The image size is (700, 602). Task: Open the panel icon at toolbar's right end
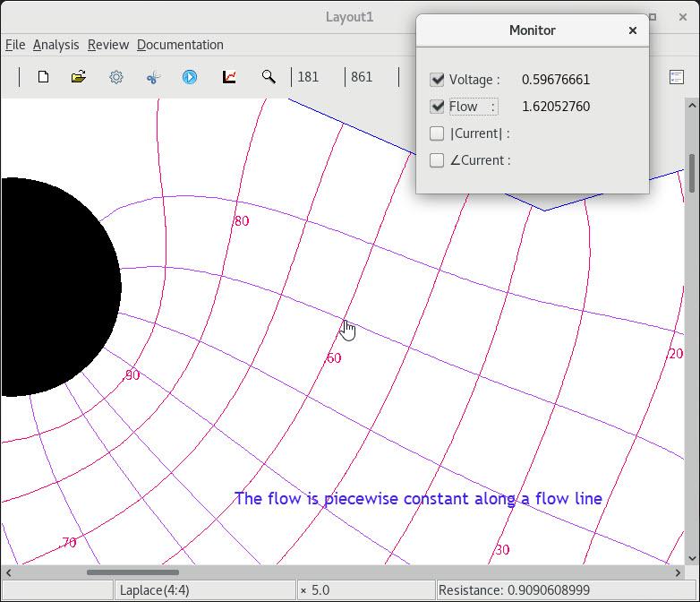click(677, 77)
